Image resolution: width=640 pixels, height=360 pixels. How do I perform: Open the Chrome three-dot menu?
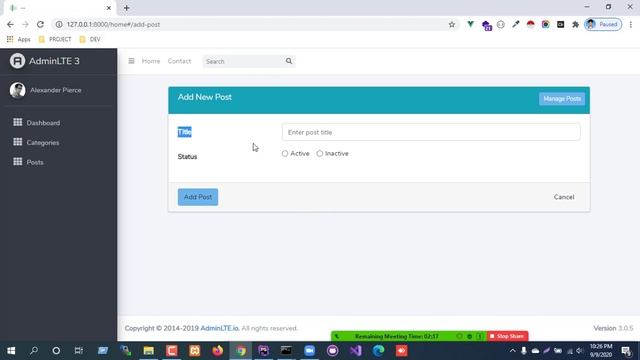point(631,24)
